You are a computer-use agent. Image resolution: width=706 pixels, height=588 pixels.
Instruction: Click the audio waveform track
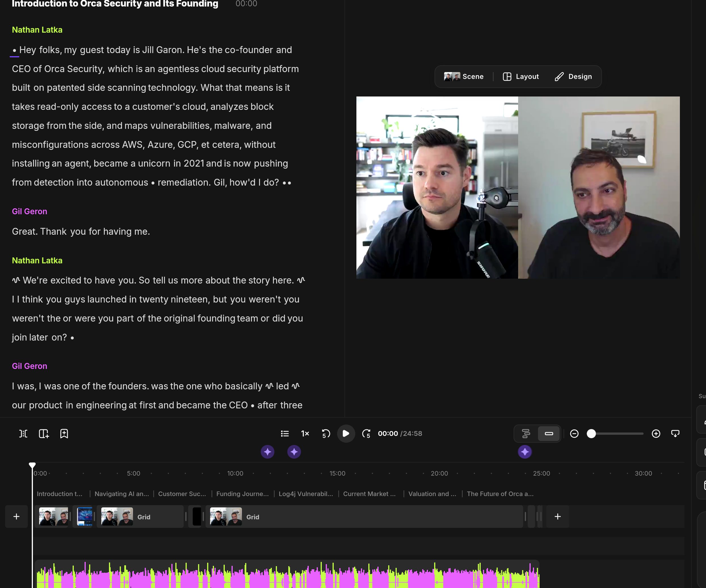(287, 574)
